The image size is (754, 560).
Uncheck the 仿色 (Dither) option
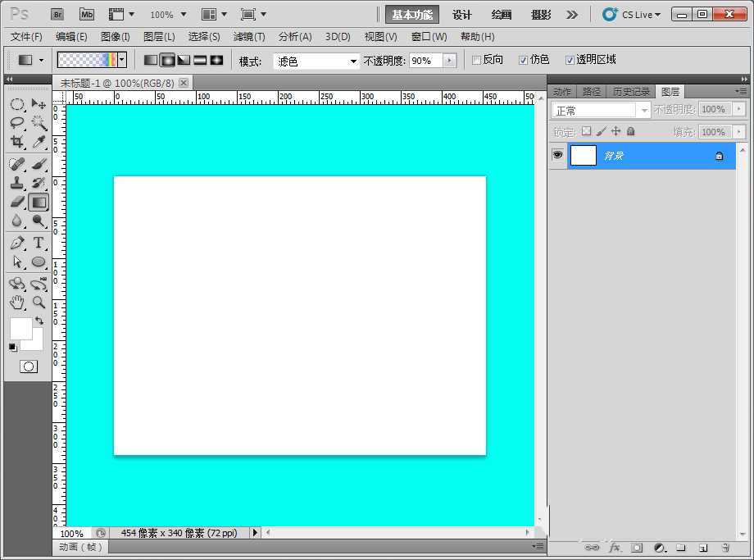tap(522, 59)
